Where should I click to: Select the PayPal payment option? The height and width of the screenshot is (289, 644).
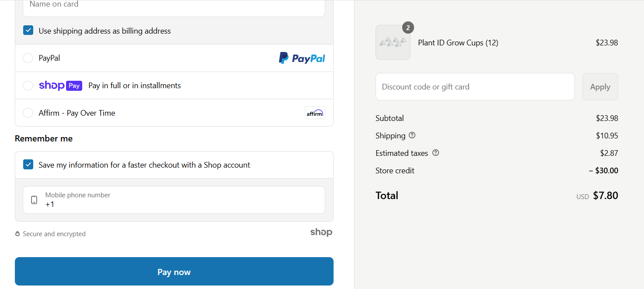coord(28,58)
